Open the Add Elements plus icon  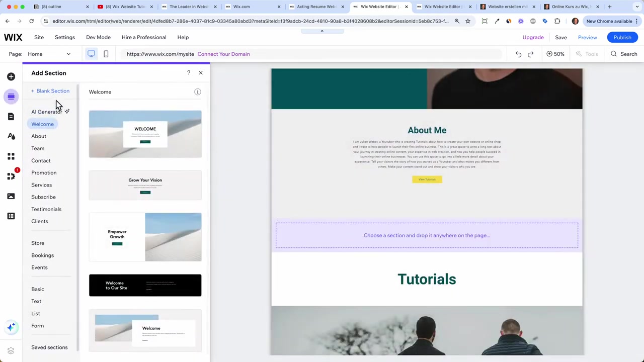[11, 76]
